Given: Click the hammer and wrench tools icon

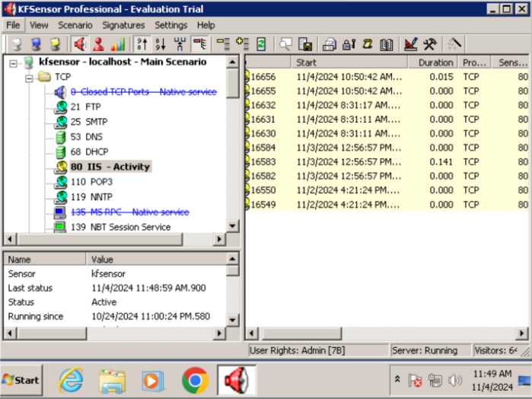Looking at the screenshot, I should point(430,44).
